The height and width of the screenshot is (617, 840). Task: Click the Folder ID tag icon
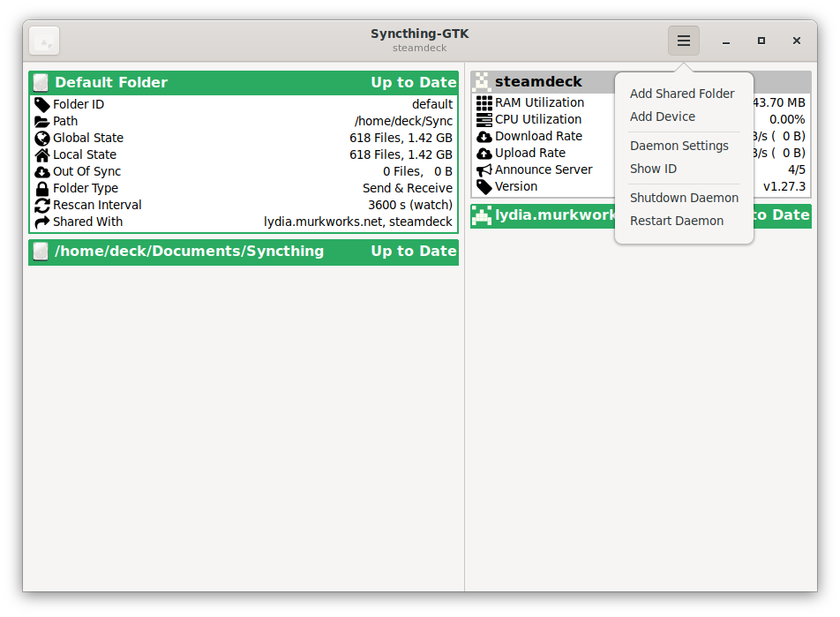pos(41,104)
